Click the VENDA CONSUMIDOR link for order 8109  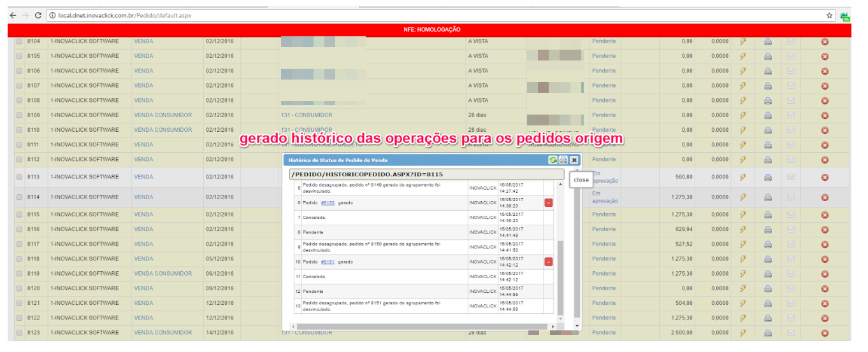163,115
